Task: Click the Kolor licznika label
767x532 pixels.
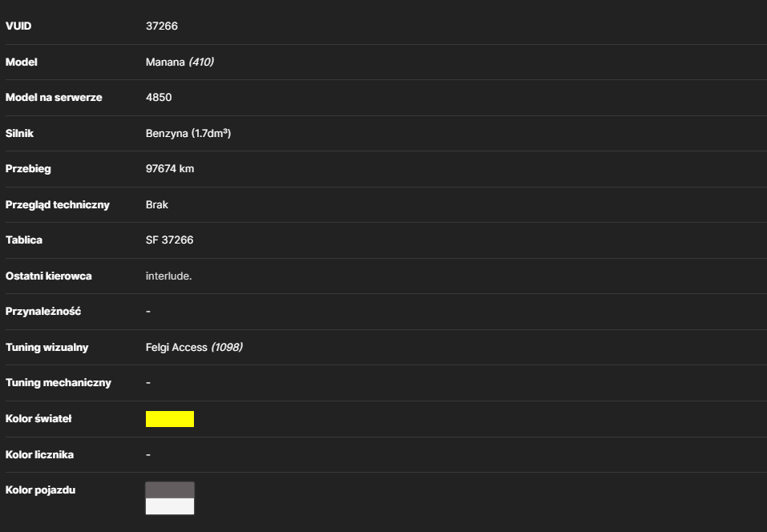Action: pos(39,455)
